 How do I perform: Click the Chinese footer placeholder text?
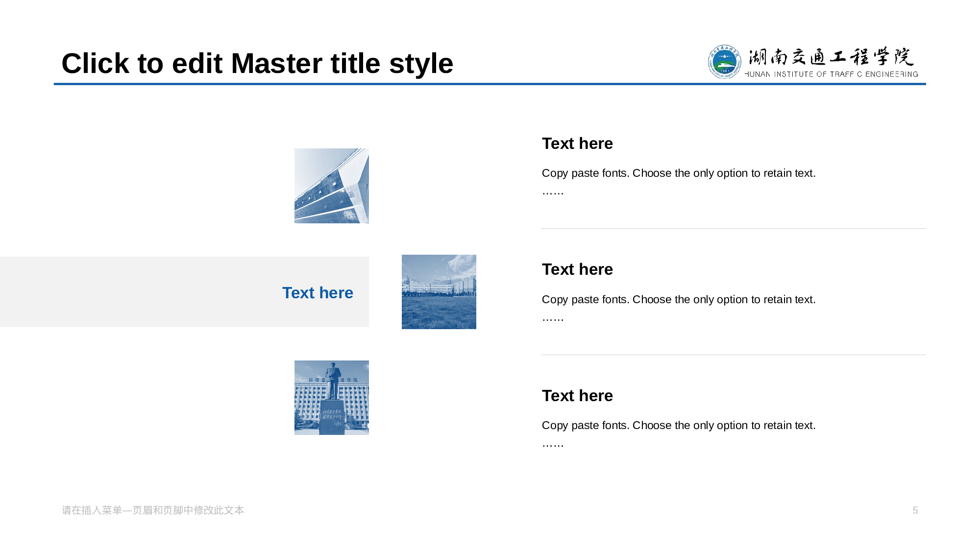tap(153, 510)
